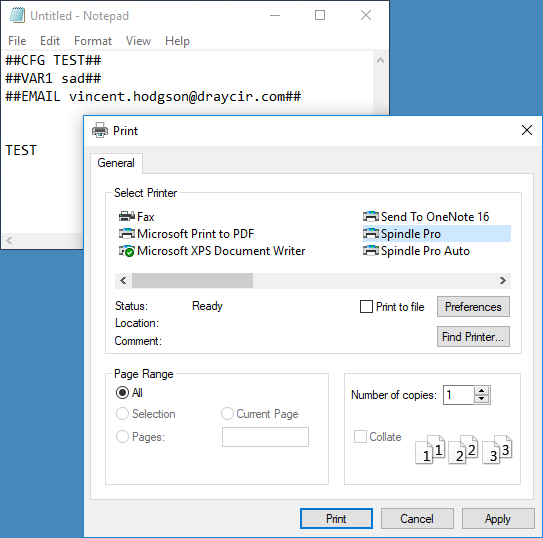Click the printer list scroll right arrow
This screenshot has width=543, height=538.
(x=502, y=280)
